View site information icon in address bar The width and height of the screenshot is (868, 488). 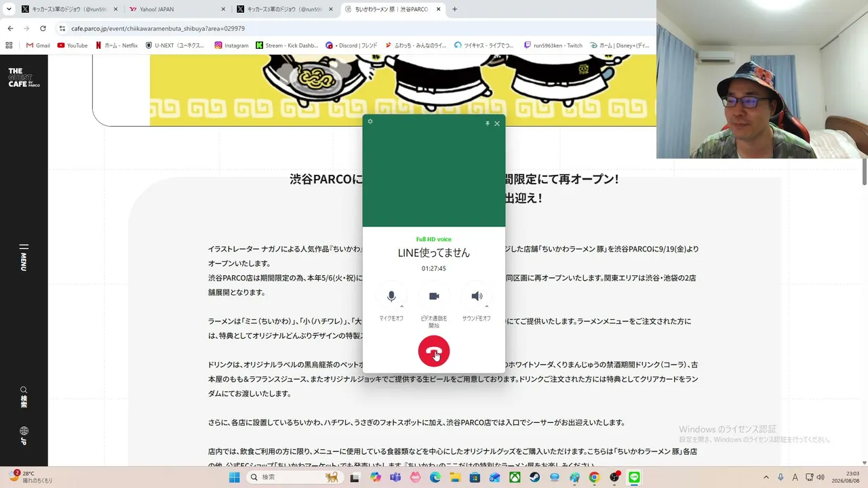(62, 28)
